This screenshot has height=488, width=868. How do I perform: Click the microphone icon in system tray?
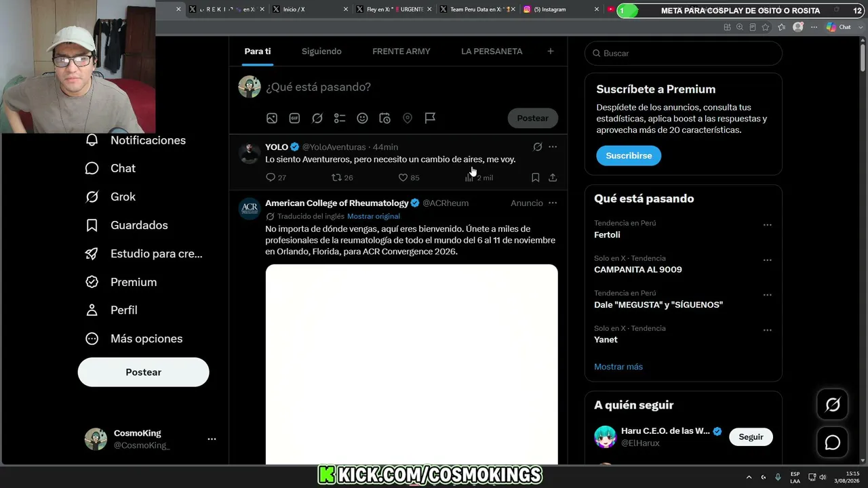click(778, 477)
